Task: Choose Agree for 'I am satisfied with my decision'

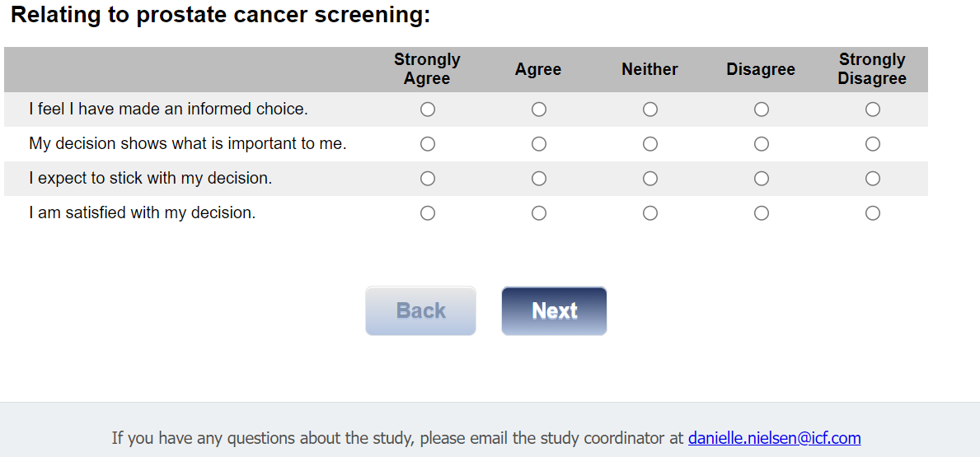Action: 538,213
